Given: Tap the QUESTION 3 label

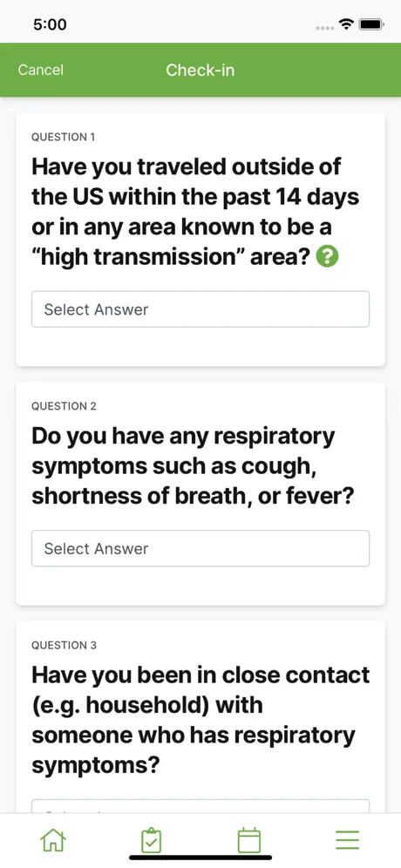Looking at the screenshot, I should click(x=64, y=645).
